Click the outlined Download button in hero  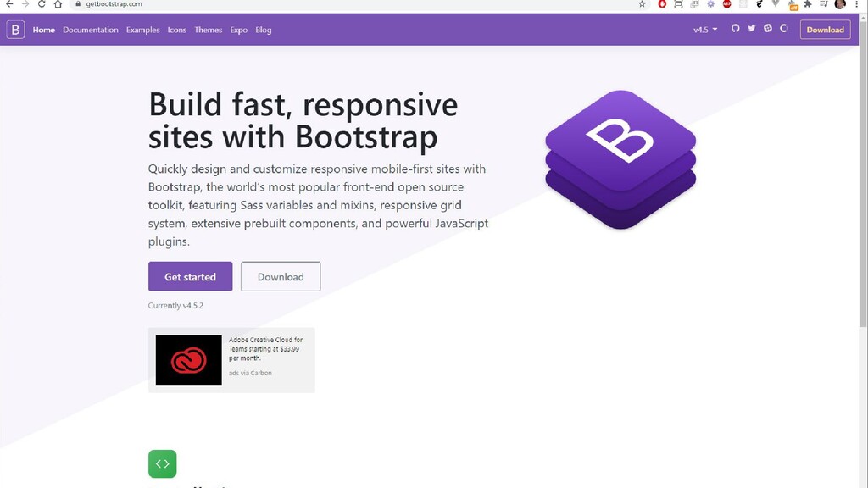pos(281,277)
